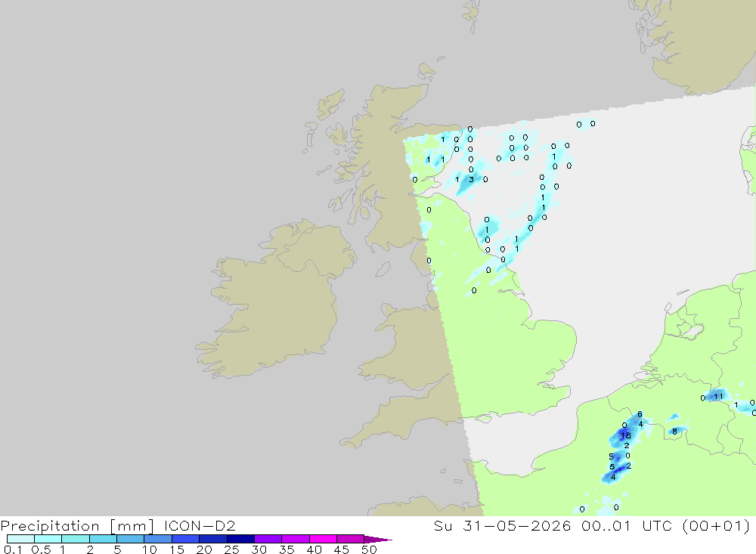This screenshot has width=756, height=554.
Task: Select the 8 mm precipitation value on the map
Action: pos(674,432)
